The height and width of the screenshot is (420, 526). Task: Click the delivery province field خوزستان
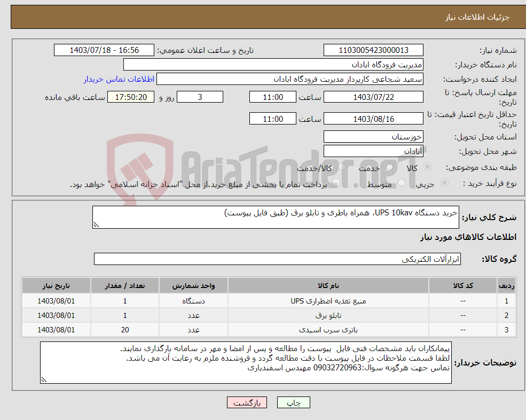[x=373, y=137]
